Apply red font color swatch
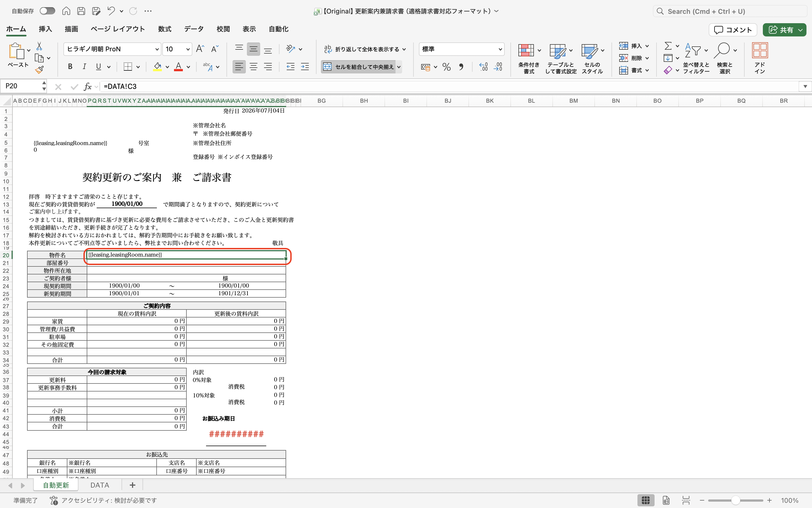Viewport: 812px width, 508px height. click(x=178, y=67)
